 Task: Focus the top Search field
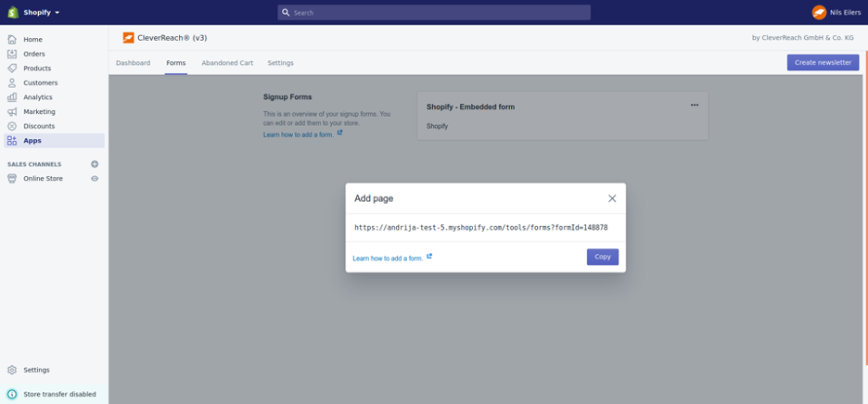434,12
